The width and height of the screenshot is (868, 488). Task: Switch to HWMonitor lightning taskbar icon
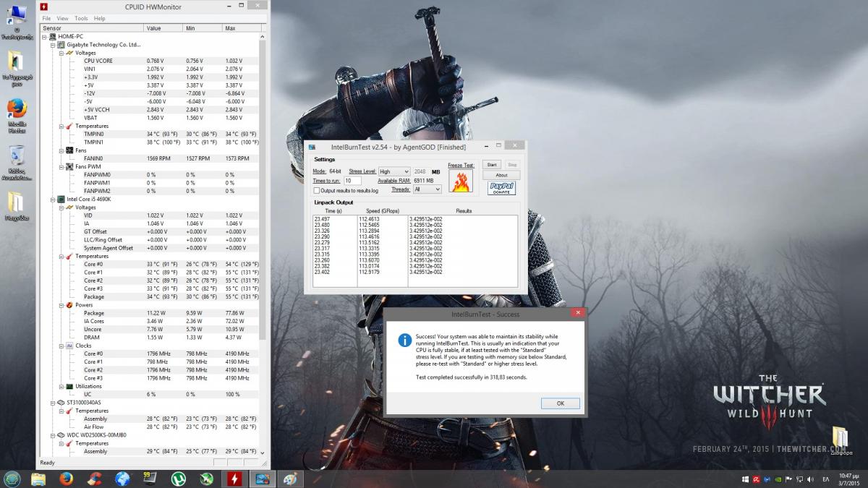tap(234, 479)
